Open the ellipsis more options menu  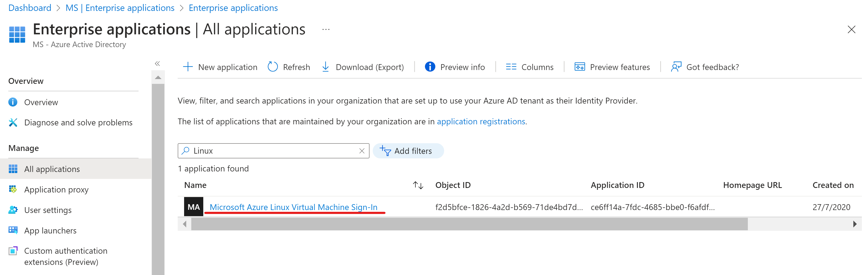[326, 30]
